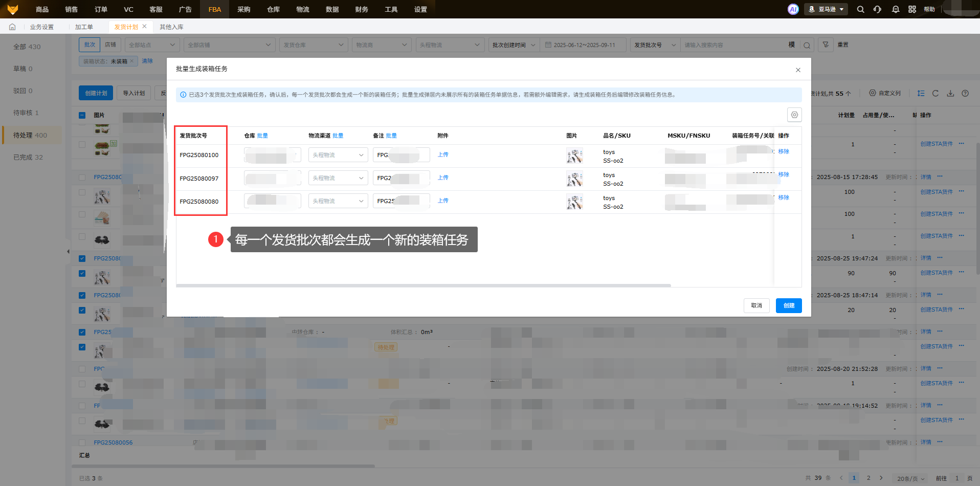Expand logistics channel dropdown for FPG25080097

click(338, 178)
